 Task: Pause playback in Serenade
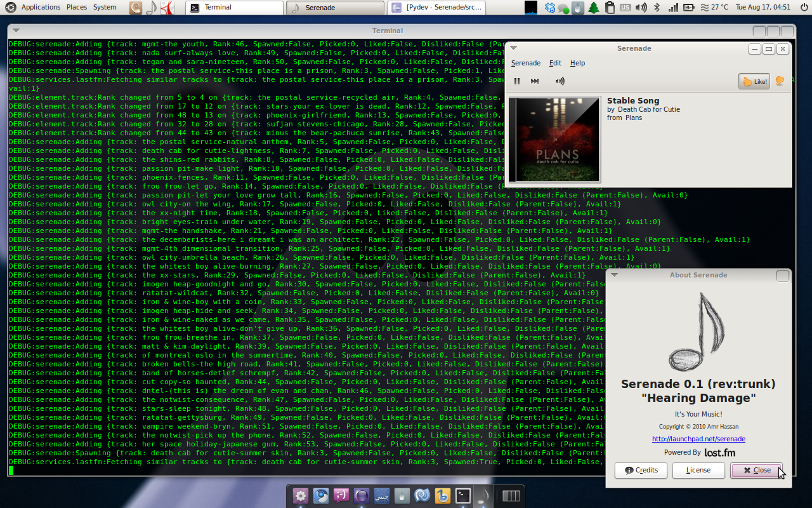517,81
